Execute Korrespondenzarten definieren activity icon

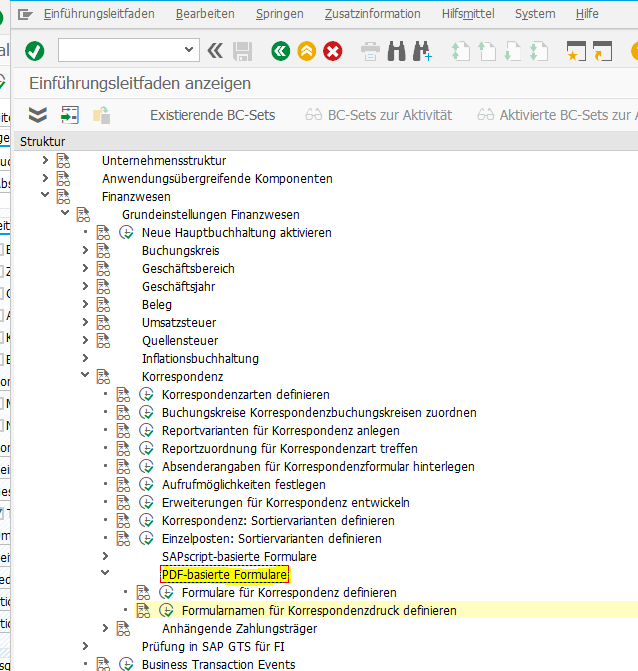tap(146, 394)
